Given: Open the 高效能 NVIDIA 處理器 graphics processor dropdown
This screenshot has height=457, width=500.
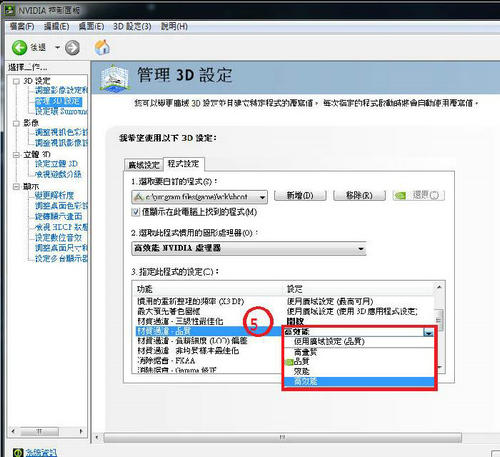Looking at the screenshot, I should coord(249,249).
